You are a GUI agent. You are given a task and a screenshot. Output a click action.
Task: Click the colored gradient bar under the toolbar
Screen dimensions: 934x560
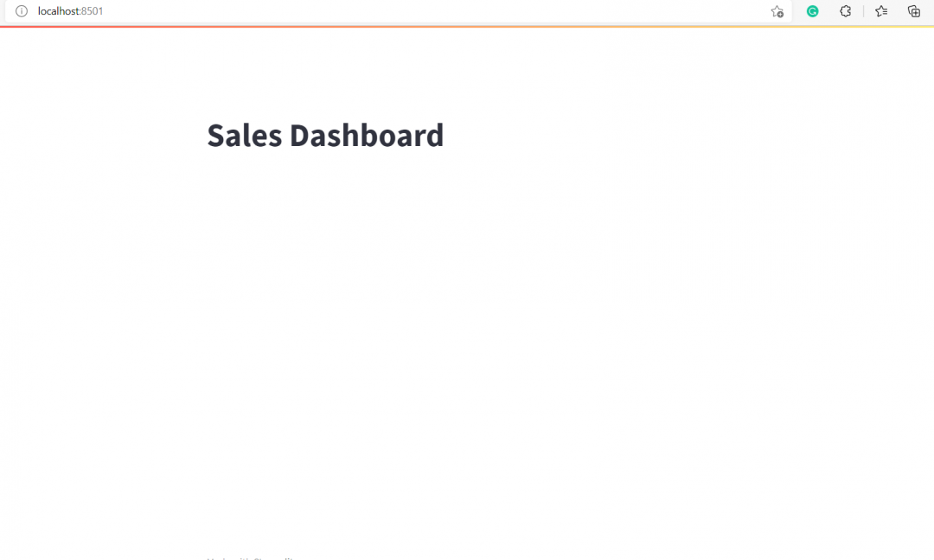467,26
